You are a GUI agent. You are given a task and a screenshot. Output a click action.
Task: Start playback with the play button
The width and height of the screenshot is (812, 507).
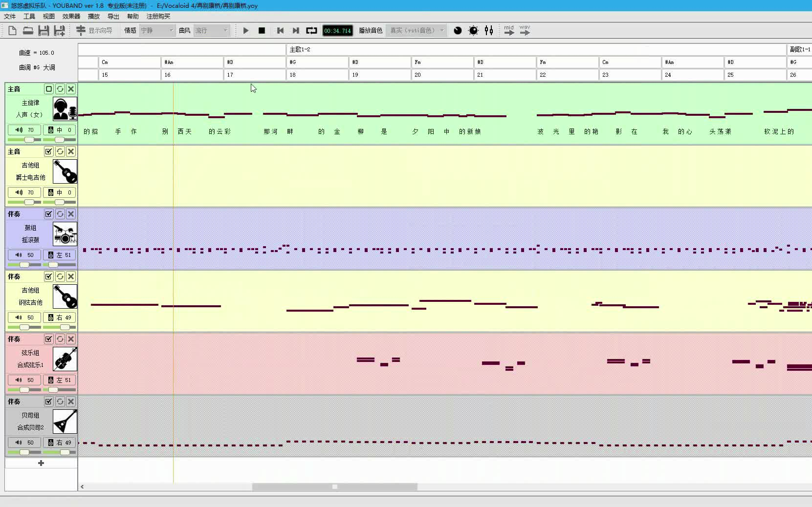pos(246,30)
